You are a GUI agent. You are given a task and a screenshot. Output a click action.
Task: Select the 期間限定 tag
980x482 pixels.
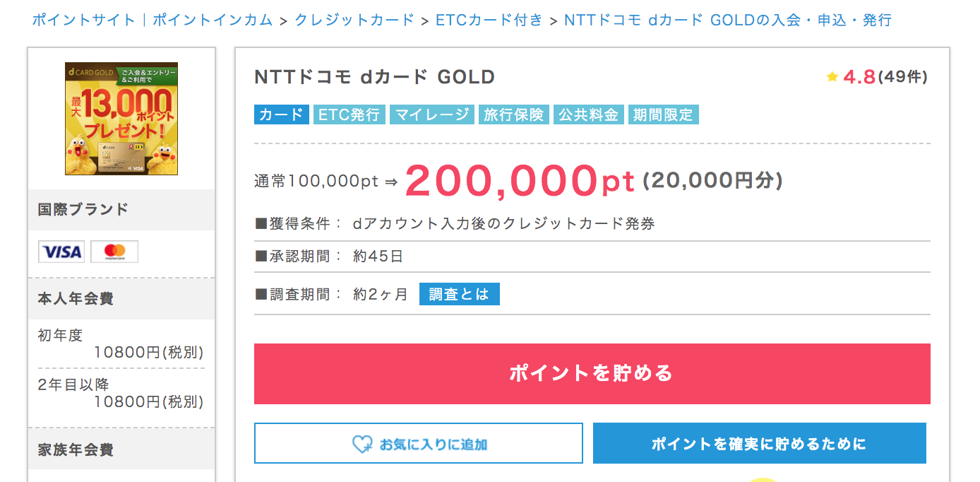[x=663, y=114]
